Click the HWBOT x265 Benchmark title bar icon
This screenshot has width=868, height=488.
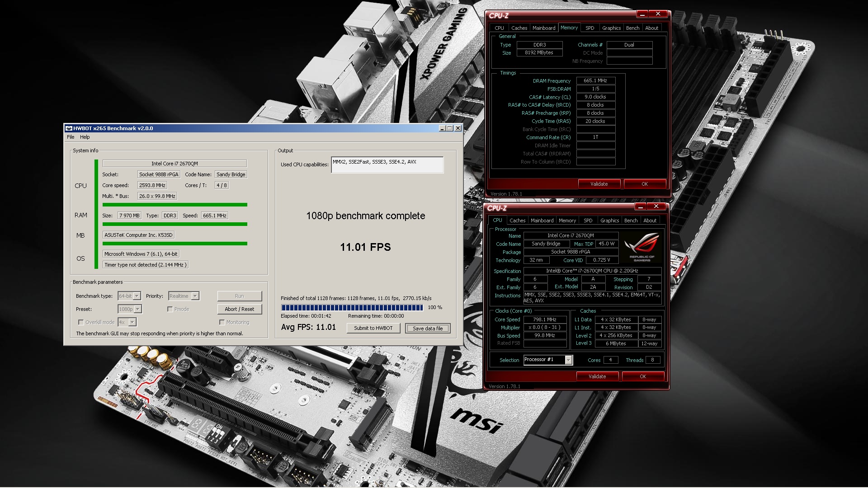tap(69, 128)
